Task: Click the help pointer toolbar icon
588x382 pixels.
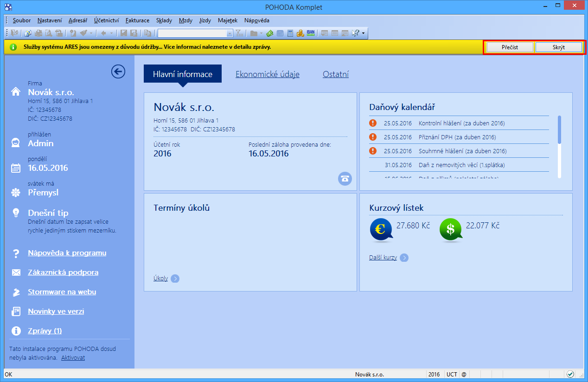Action: click(x=356, y=33)
